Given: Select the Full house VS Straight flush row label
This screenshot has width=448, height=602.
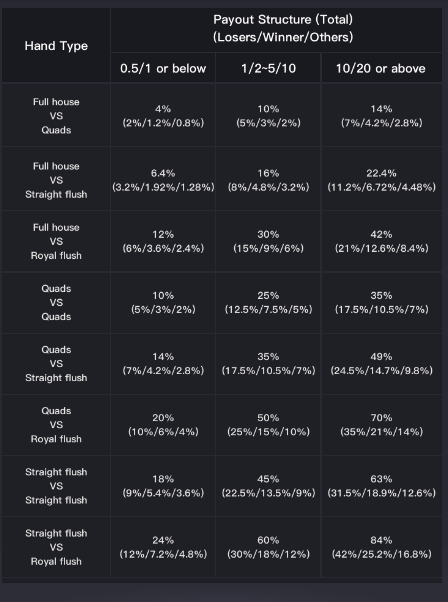Looking at the screenshot, I should [x=56, y=180].
